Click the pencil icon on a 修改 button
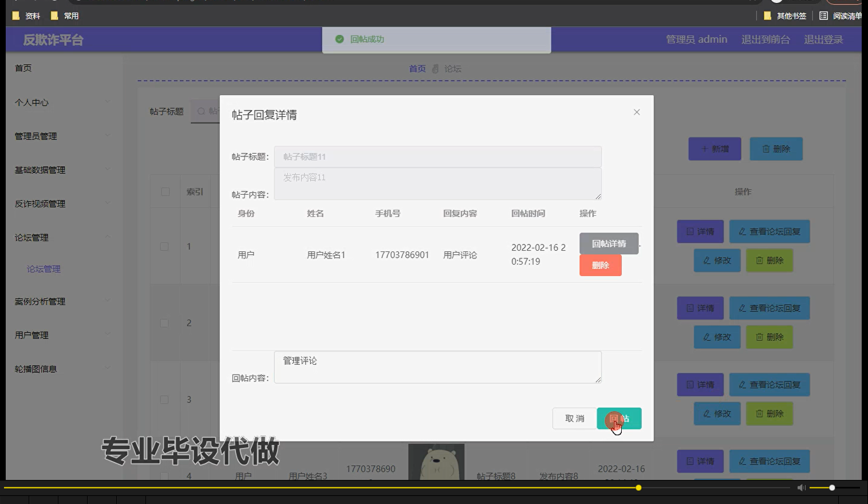The width and height of the screenshot is (868, 504). point(708,260)
